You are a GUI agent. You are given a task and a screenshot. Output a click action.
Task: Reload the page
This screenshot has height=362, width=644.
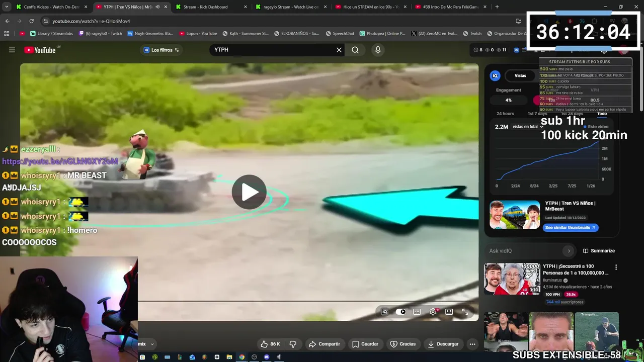[x=31, y=21]
